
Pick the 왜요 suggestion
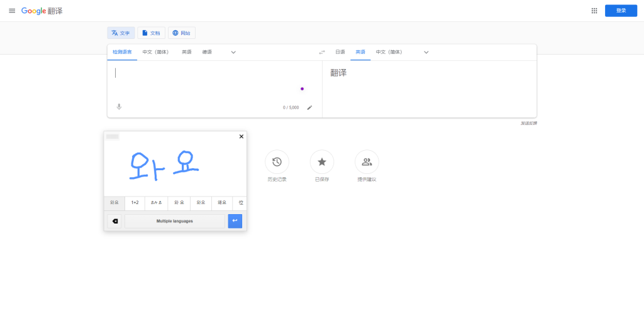tap(222, 202)
